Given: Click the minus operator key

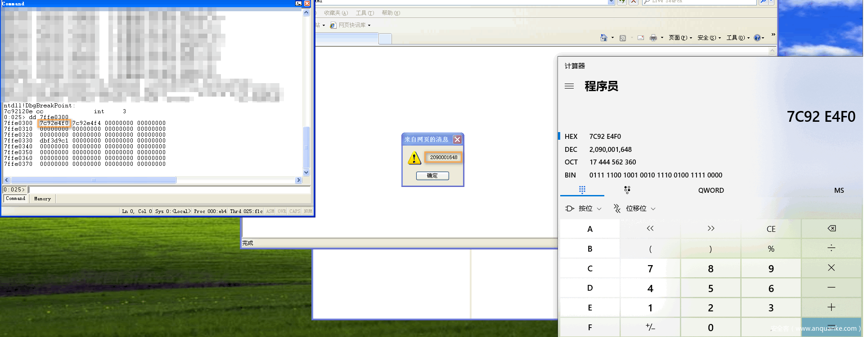Looking at the screenshot, I should click(x=832, y=288).
